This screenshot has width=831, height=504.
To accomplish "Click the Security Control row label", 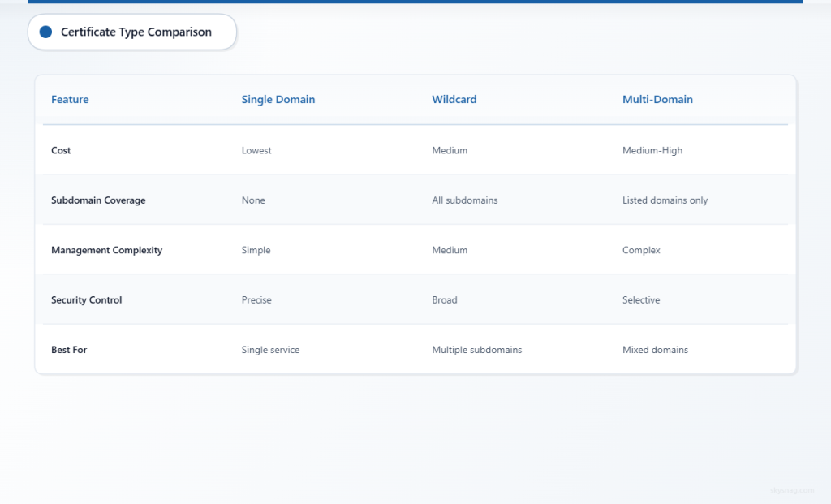I will pyautogui.click(x=86, y=300).
